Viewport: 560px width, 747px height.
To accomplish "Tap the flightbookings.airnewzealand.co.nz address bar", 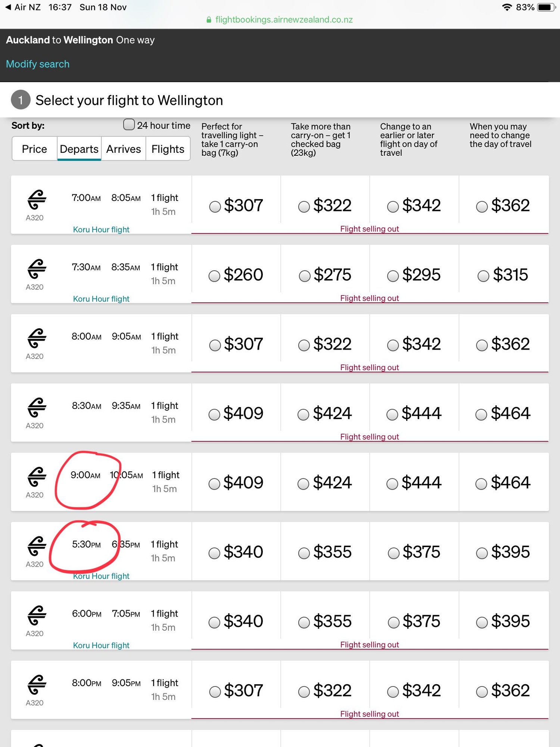I will (284, 20).
